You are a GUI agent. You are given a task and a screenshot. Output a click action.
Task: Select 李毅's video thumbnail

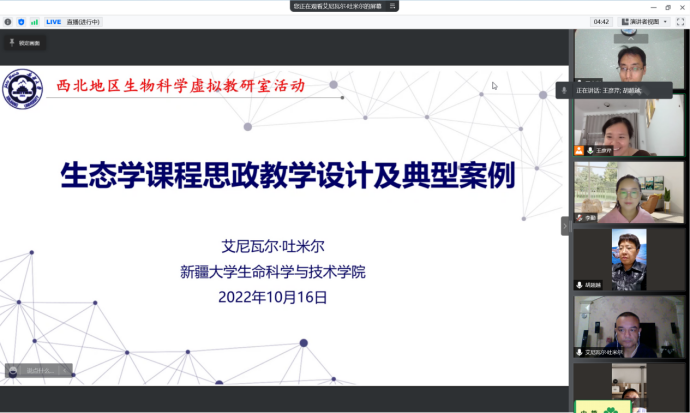(628, 192)
